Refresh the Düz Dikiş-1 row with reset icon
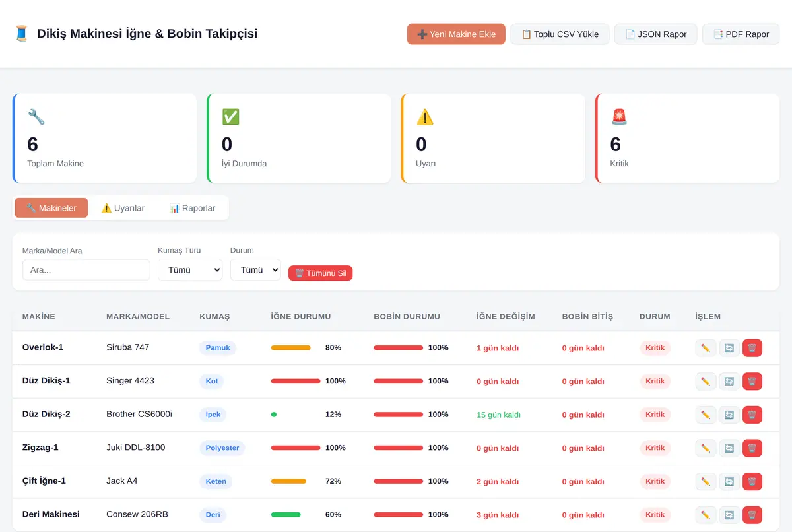792x532 pixels. 729,382
